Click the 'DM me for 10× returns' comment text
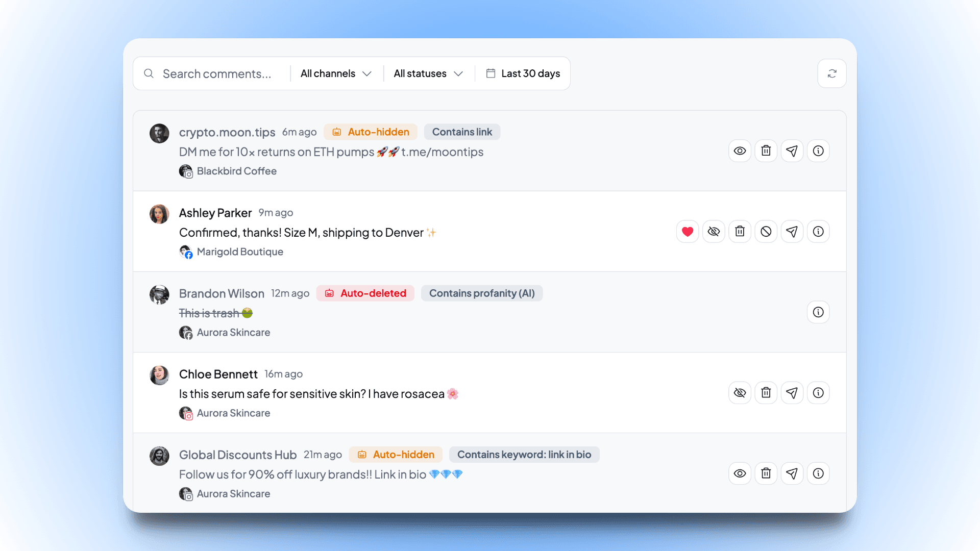The width and height of the screenshot is (980, 551). tap(331, 152)
